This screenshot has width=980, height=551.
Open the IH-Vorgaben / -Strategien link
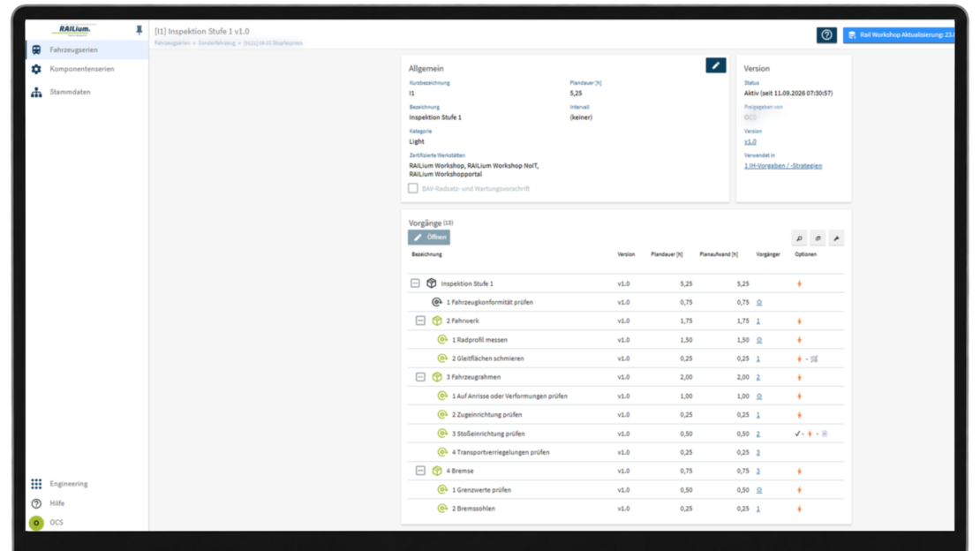click(x=783, y=166)
